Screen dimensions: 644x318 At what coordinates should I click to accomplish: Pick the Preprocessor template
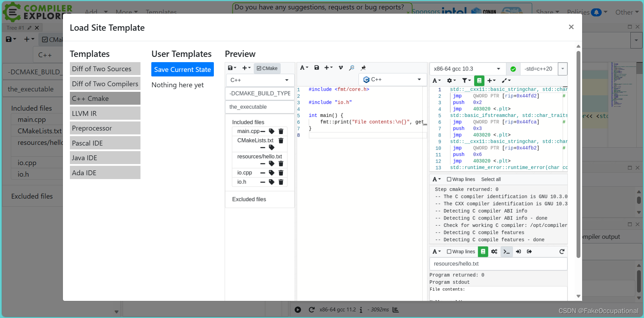[105, 128]
